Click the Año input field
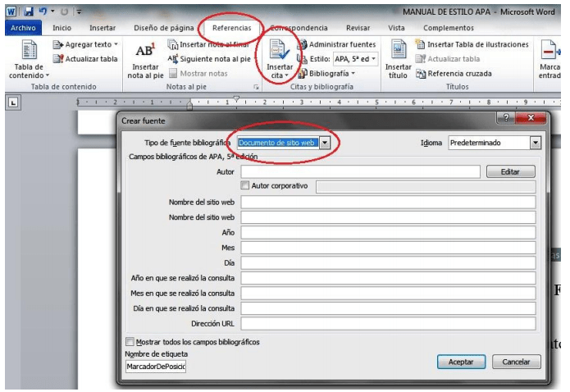 [x=388, y=232]
